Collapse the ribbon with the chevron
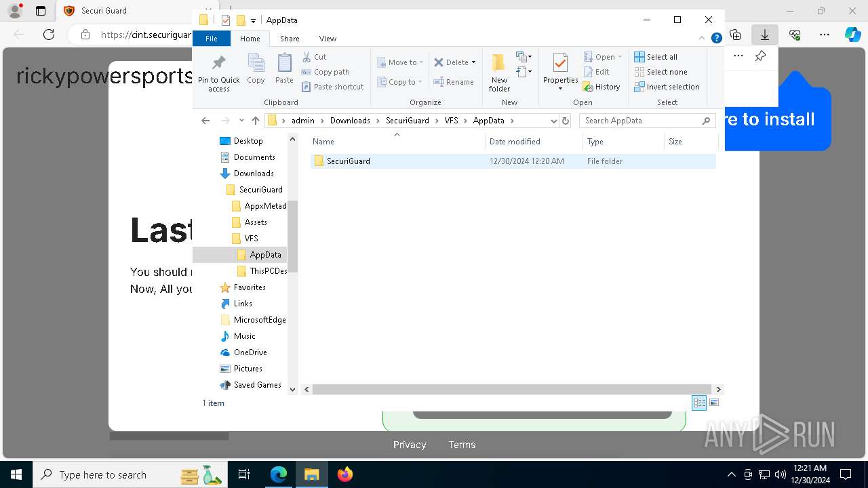The height and width of the screenshot is (488, 868). pos(703,39)
